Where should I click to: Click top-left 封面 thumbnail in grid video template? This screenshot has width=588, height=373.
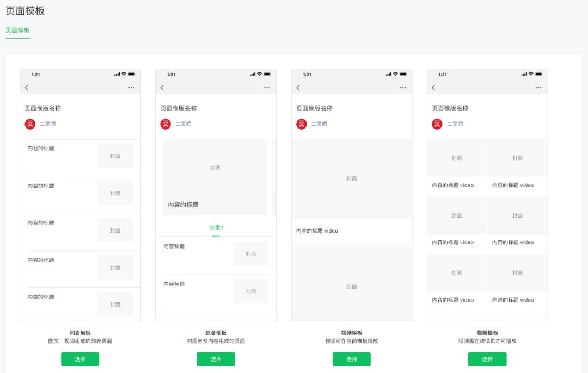pos(456,158)
